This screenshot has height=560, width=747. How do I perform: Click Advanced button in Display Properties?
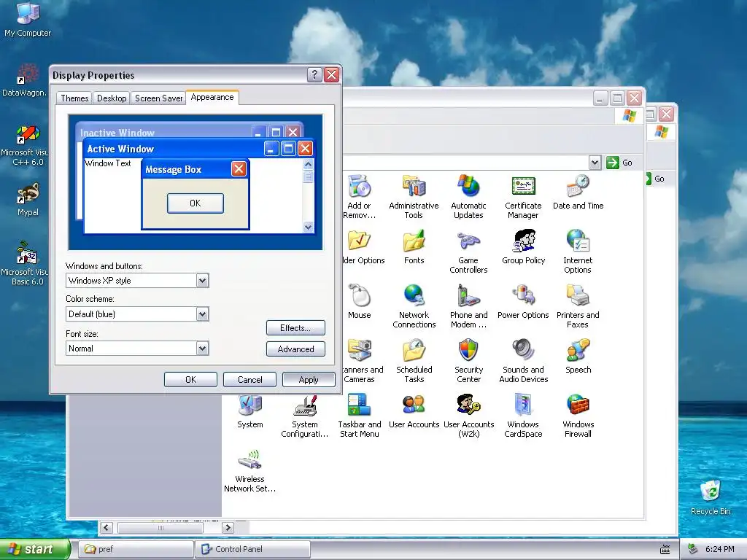click(295, 349)
